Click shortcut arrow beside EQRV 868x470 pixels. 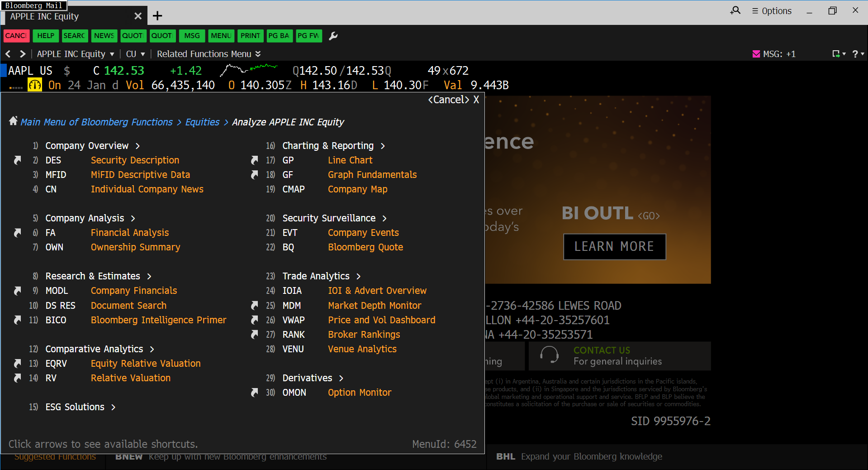tap(18, 363)
